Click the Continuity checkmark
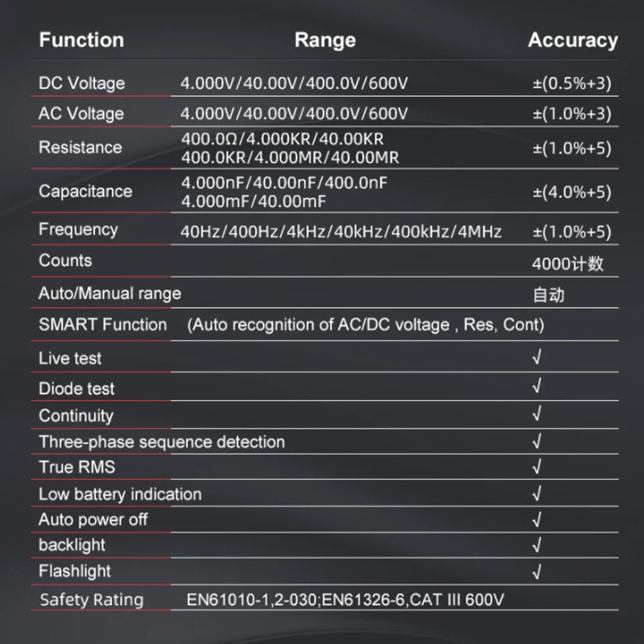644x644 pixels. (x=537, y=414)
